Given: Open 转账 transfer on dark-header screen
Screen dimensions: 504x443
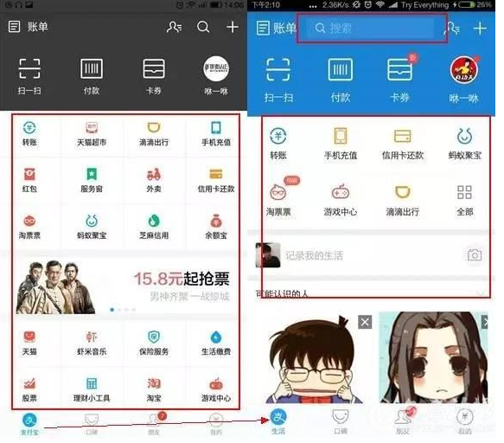Looking at the screenshot, I should [29, 134].
